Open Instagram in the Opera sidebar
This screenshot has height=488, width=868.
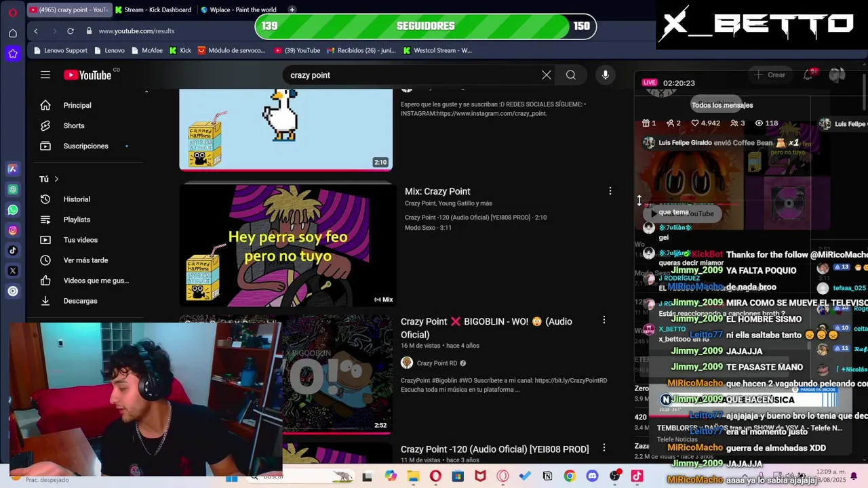point(12,230)
